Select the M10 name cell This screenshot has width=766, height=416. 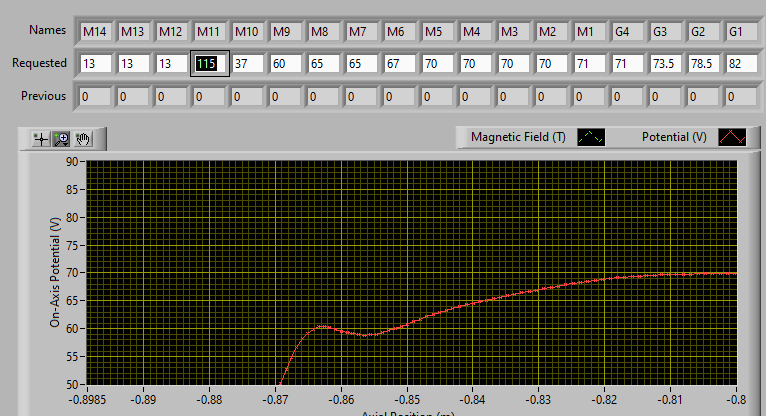(248, 32)
